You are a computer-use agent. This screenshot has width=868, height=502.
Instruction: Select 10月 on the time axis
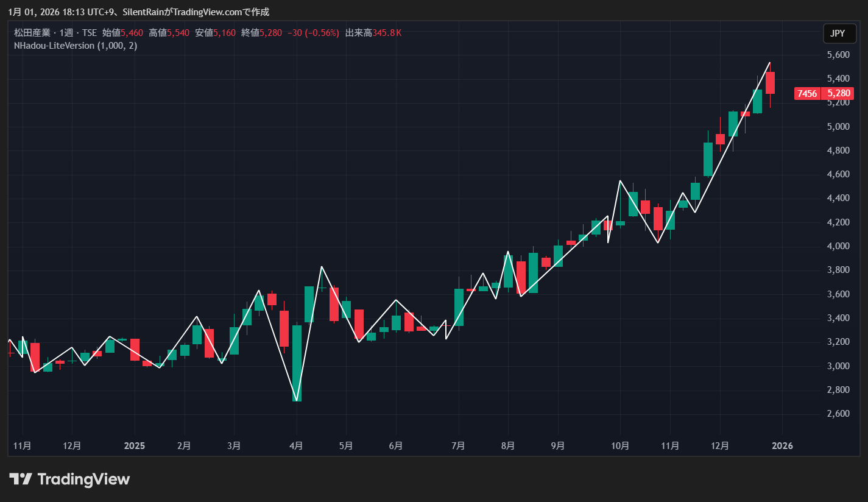click(x=620, y=446)
